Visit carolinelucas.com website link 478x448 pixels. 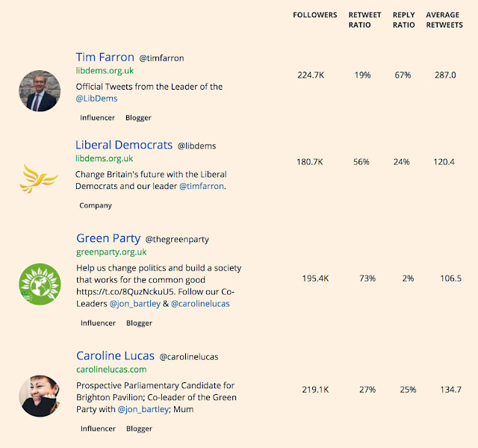pyautogui.click(x=111, y=370)
